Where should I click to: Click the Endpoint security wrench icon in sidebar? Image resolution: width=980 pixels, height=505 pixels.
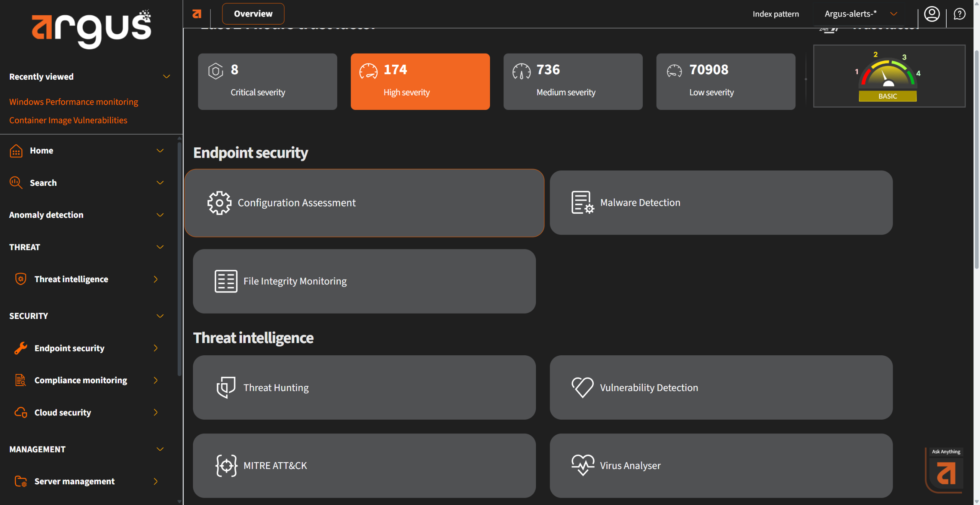pos(21,348)
